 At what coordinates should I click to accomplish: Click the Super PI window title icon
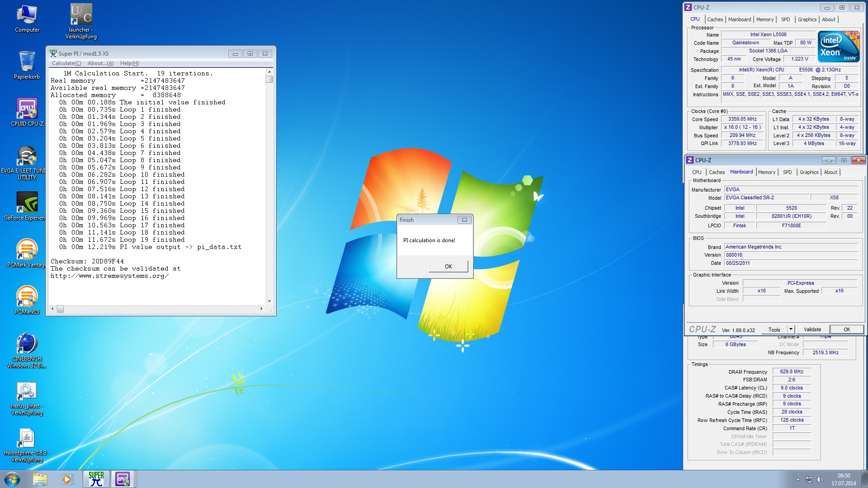pyautogui.click(x=53, y=53)
